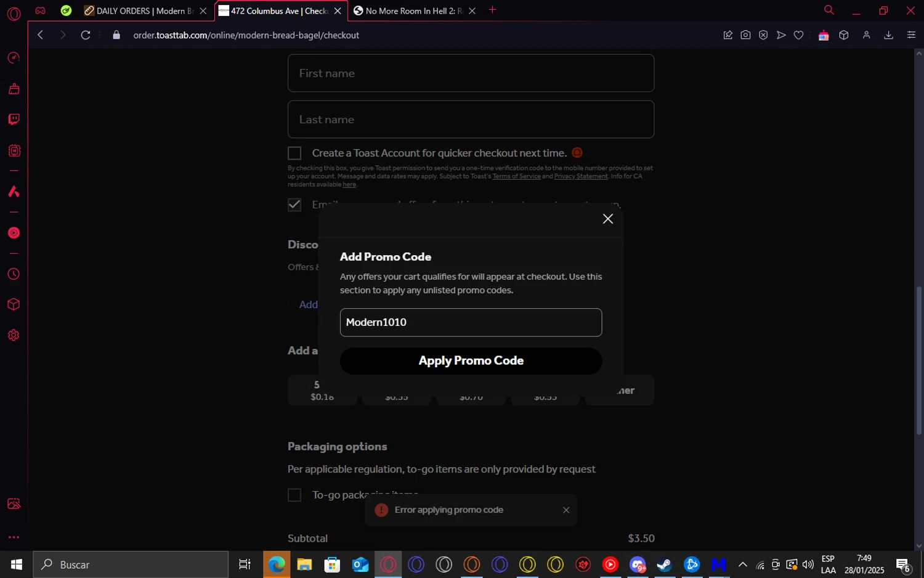Open File Explorer from the taskbar
924x578 pixels.
click(304, 564)
